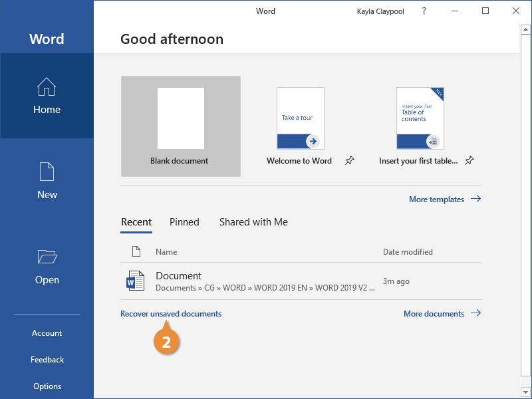Screen dimensions: 532x399
Task: Open the recent file named "Document"
Action: [x=178, y=275]
